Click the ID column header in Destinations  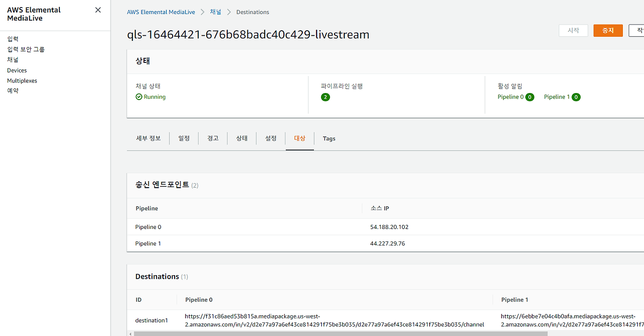(138, 300)
